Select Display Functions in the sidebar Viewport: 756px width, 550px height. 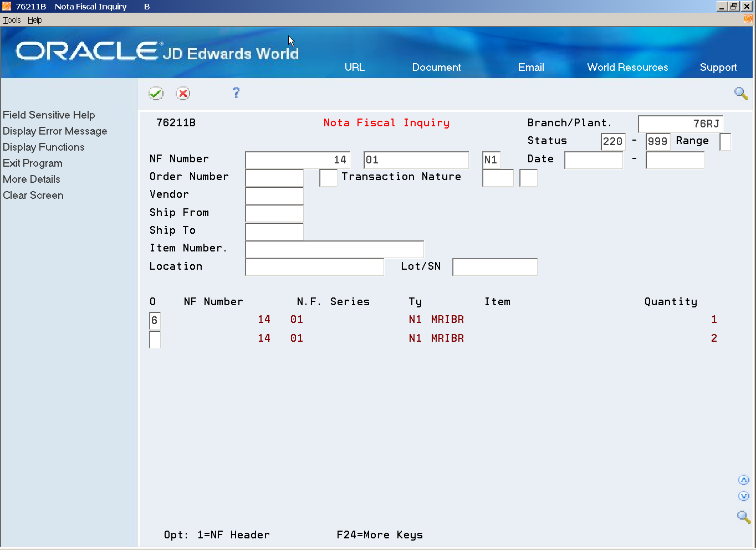pyautogui.click(x=44, y=147)
